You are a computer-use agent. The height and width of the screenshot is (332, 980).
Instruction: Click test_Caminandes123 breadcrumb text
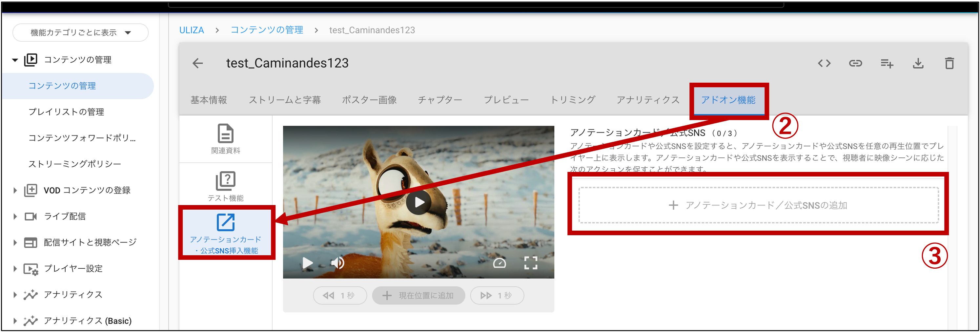point(372,30)
